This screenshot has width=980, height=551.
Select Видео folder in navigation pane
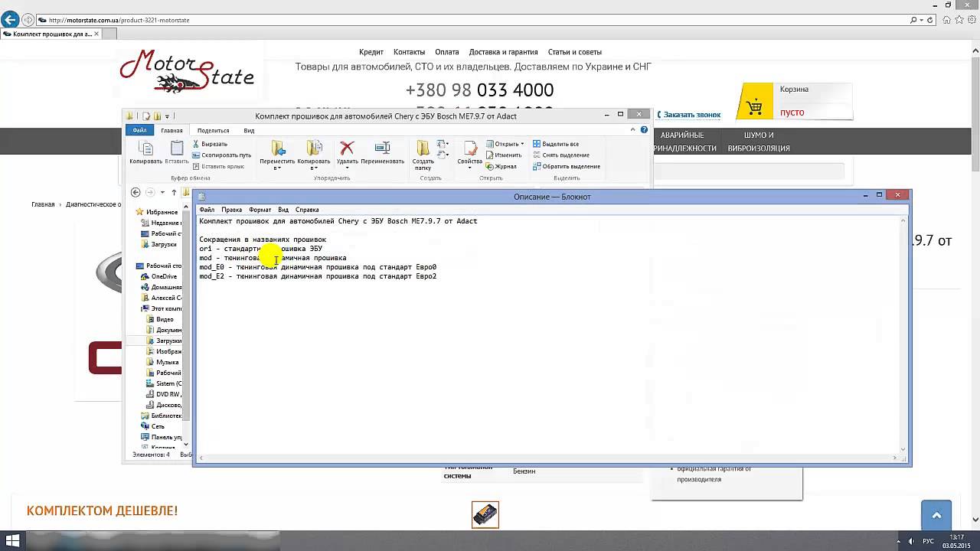[x=159, y=319]
